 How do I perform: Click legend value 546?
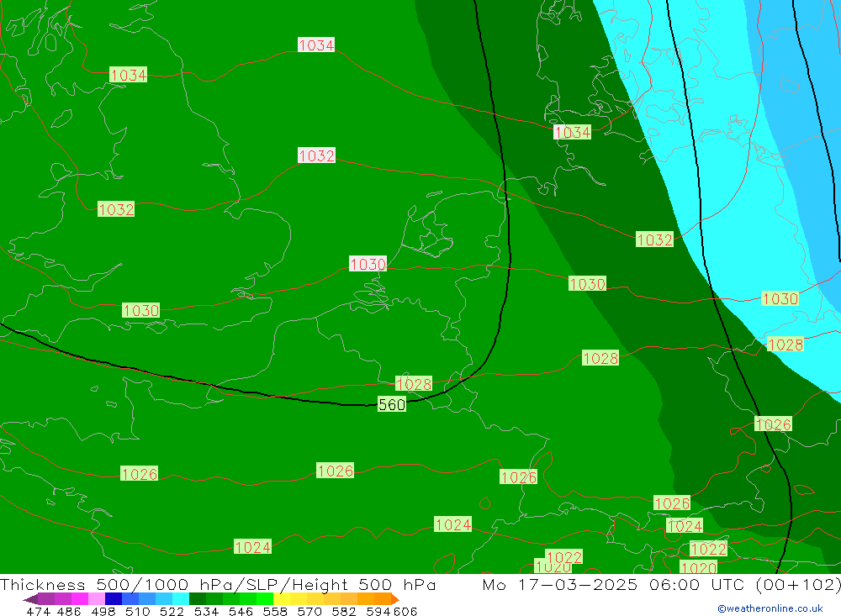(241, 611)
